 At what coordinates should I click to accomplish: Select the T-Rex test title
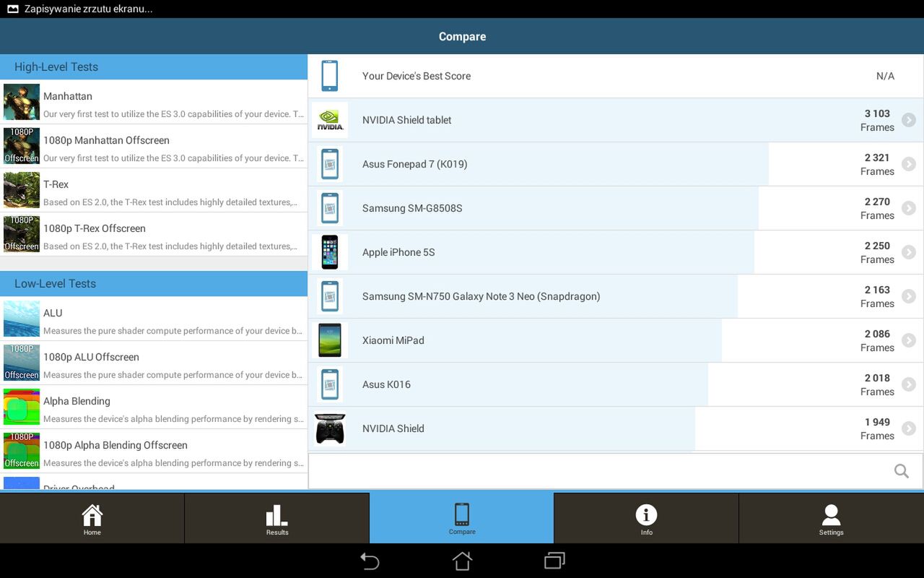(x=56, y=184)
